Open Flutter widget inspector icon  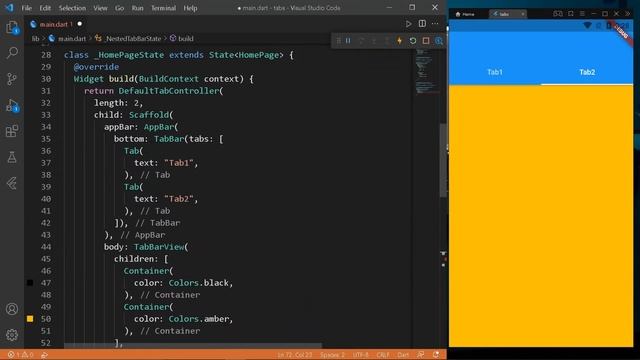439,41
